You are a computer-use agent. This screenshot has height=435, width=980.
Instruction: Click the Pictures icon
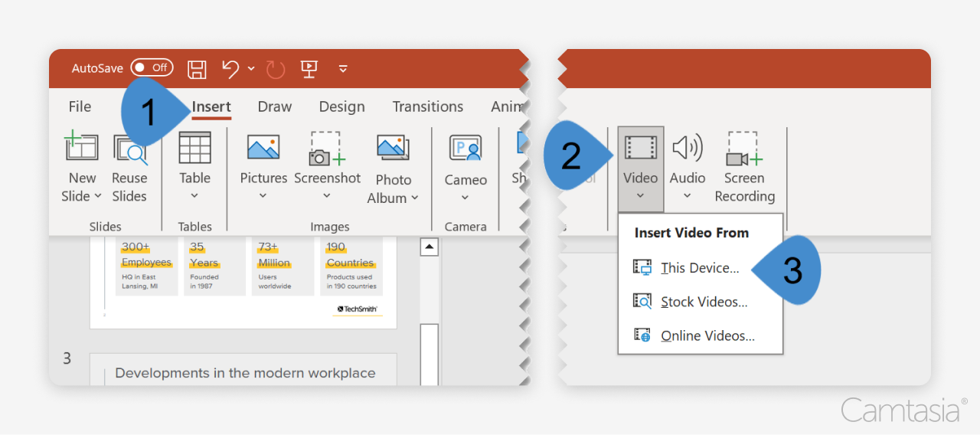(263, 147)
